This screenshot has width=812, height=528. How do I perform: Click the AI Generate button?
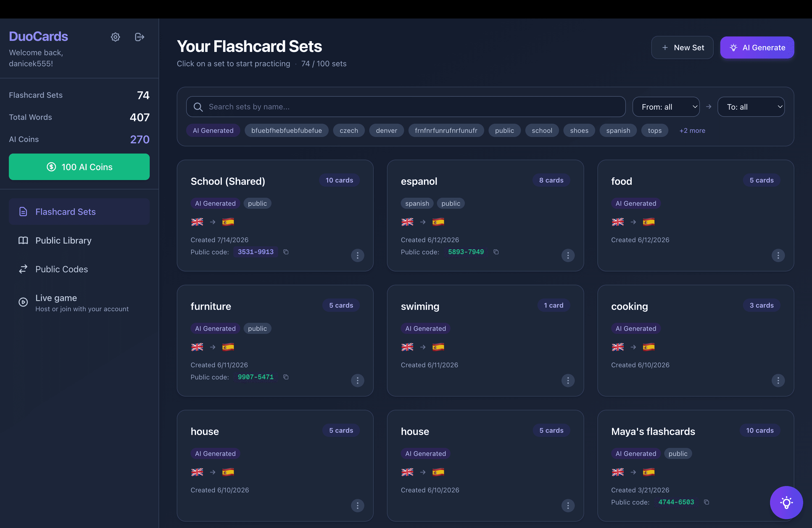[x=757, y=47]
